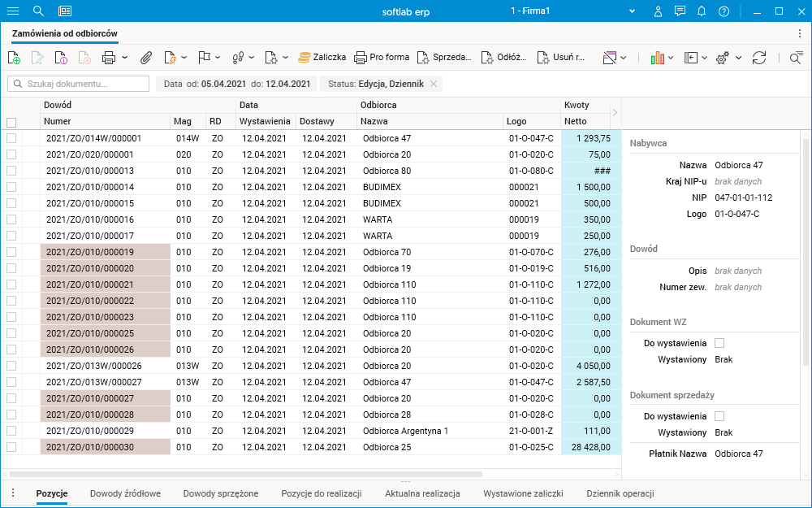Open the 'Dziennik operacji' tab
Viewport: 812px width, 508px height.
(620, 493)
